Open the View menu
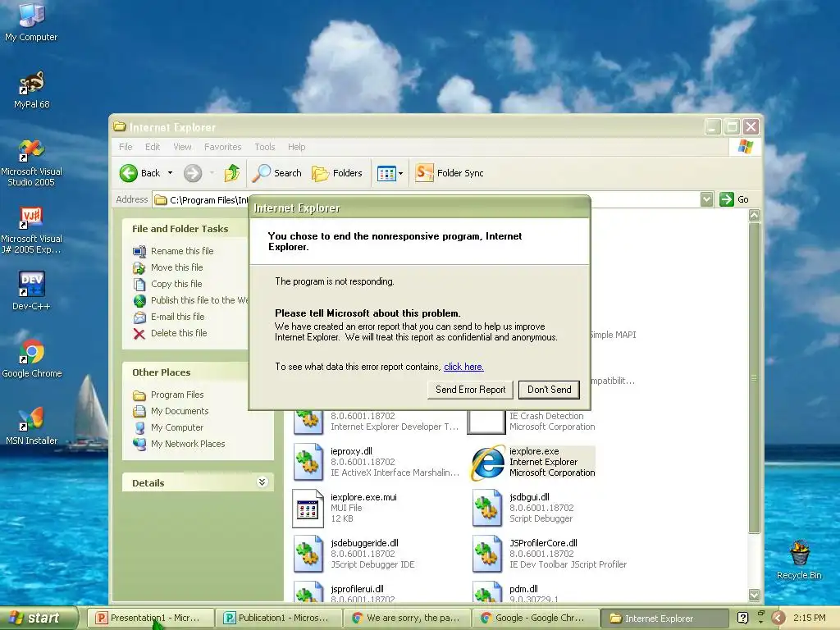The image size is (840, 630). [182, 147]
